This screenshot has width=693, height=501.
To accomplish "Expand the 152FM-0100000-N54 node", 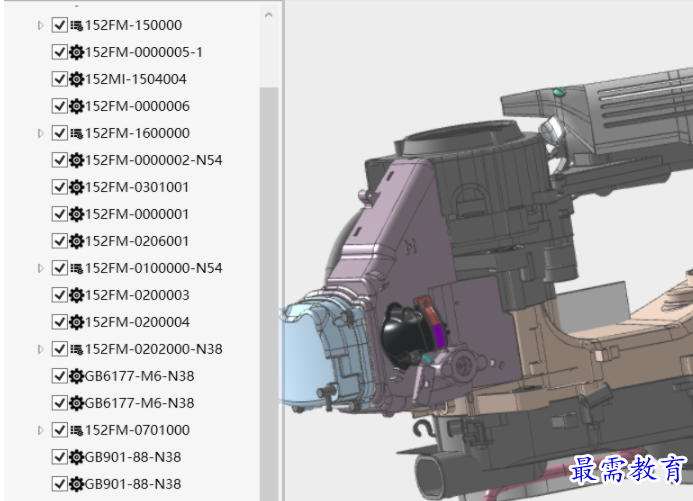I will click(x=41, y=268).
